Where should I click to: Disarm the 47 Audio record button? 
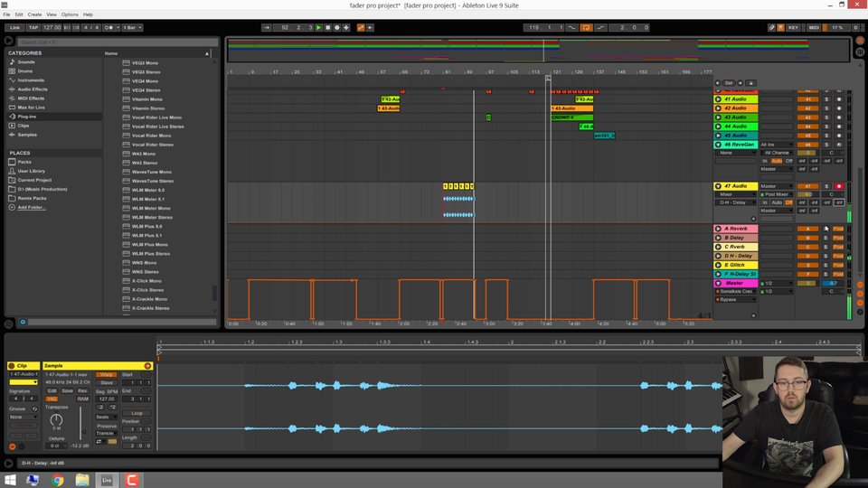click(839, 186)
